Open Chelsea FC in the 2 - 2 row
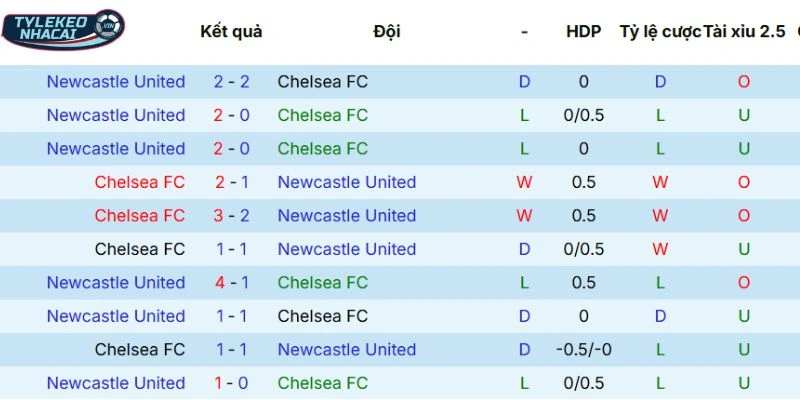Image resolution: width=800 pixels, height=400 pixels. [323, 82]
